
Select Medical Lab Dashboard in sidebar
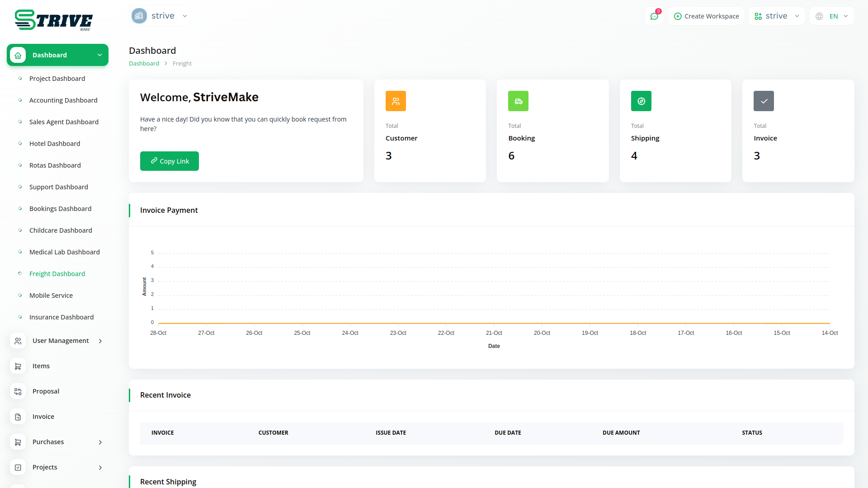click(65, 252)
